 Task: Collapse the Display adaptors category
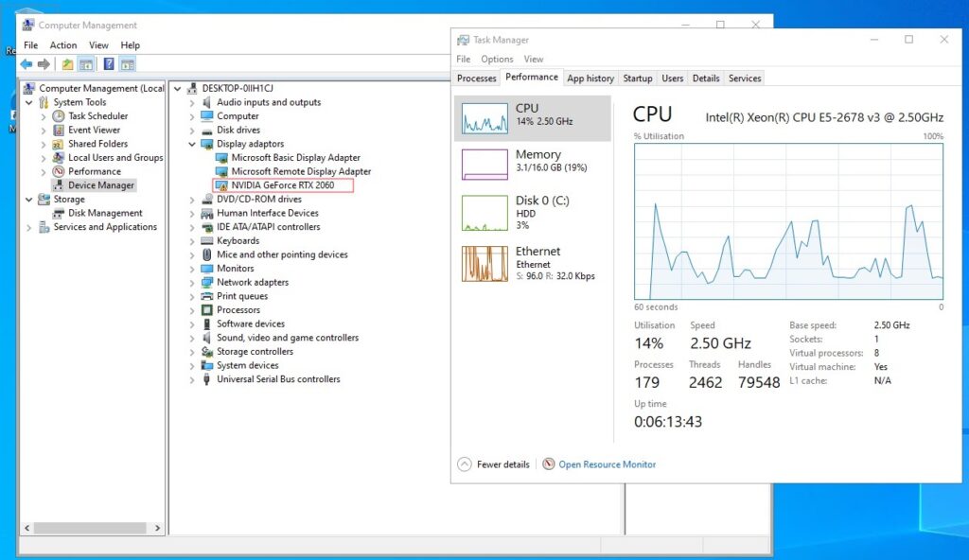tap(192, 144)
